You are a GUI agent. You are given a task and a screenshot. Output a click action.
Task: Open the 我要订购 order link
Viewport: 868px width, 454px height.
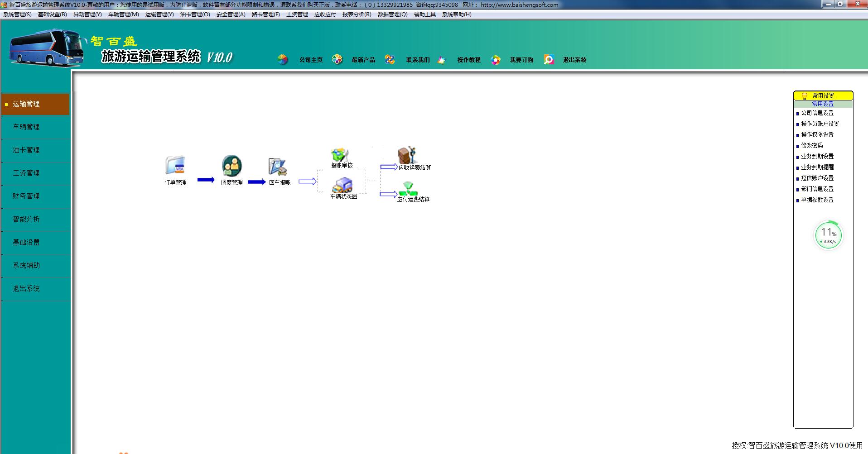point(521,60)
